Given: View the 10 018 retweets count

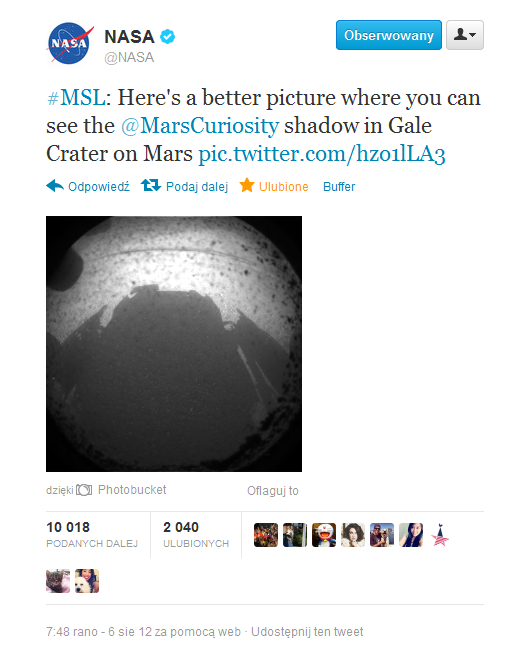Looking at the screenshot, I should [68, 527].
